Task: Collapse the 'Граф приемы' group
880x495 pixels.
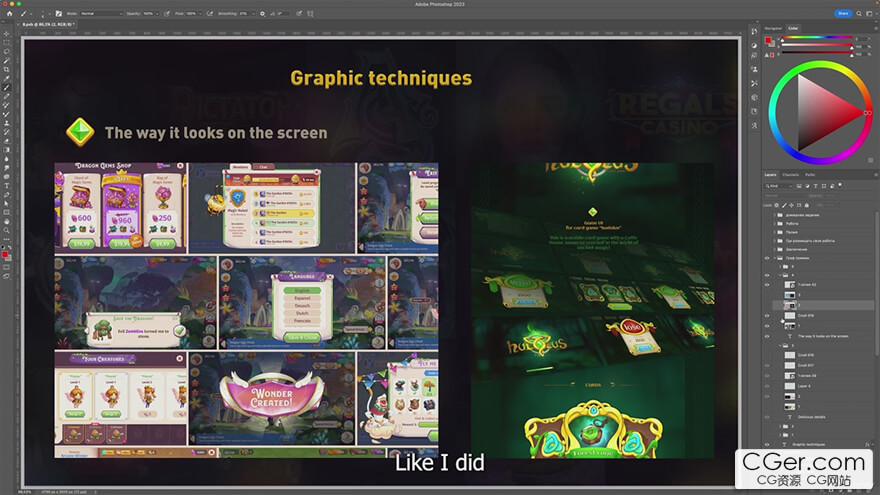Action: [774, 258]
